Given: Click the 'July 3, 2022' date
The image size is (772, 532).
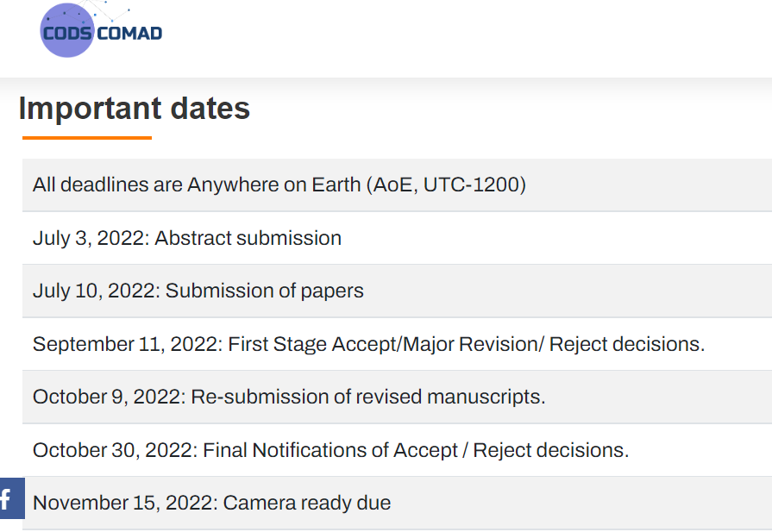Looking at the screenshot, I should (91, 238).
